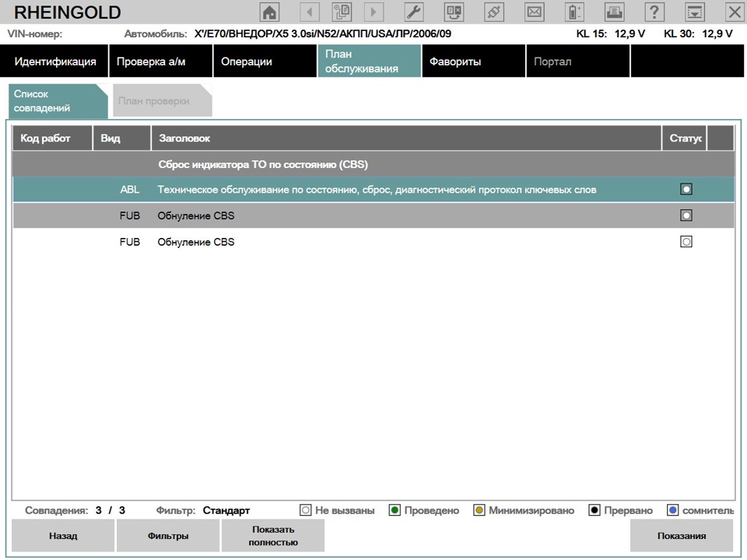Click the blue сомнитель legend icon
Screen dimensions: 747x560
672,510
